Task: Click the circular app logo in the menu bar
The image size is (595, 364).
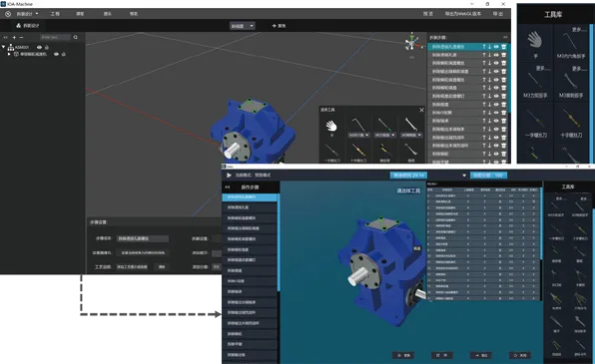Action: [x=8, y=14]
